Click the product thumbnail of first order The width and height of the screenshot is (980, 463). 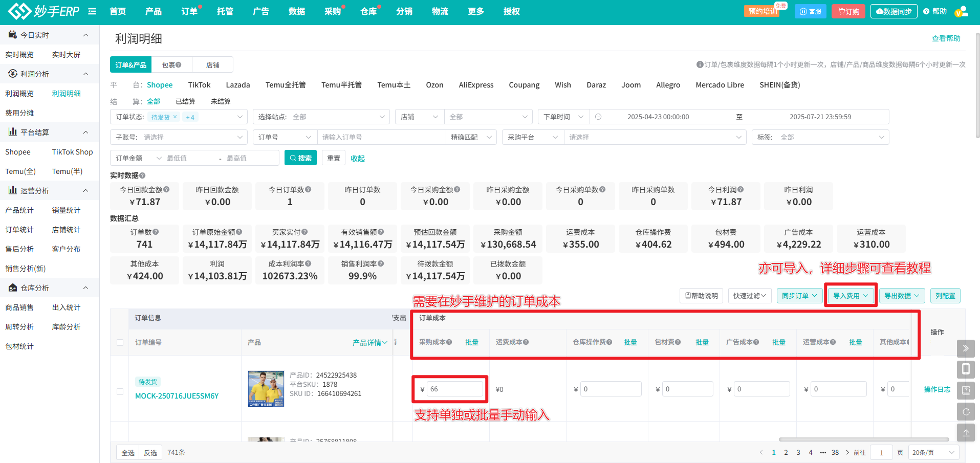click(x=266, y=389)
